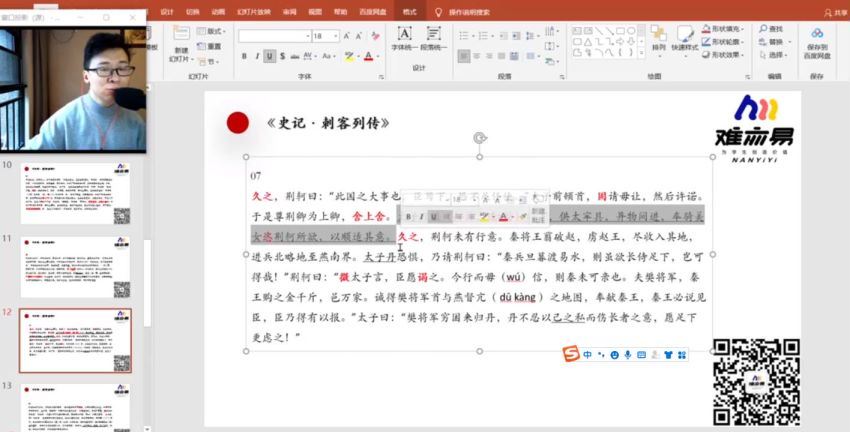Open the Review (审阅) ribbon tab

[x=289, y=12]
